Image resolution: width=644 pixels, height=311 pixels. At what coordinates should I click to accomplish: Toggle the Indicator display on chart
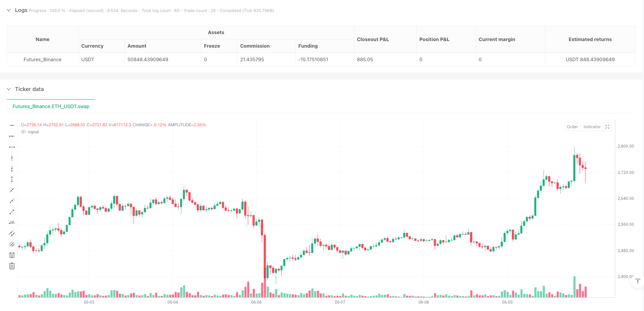click(x=592, y=127)
